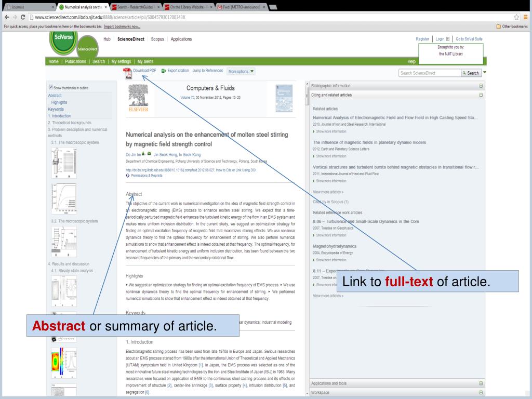Open My settings menu item
The height and width of the screenshot is (399, 532).
point(121,61)
